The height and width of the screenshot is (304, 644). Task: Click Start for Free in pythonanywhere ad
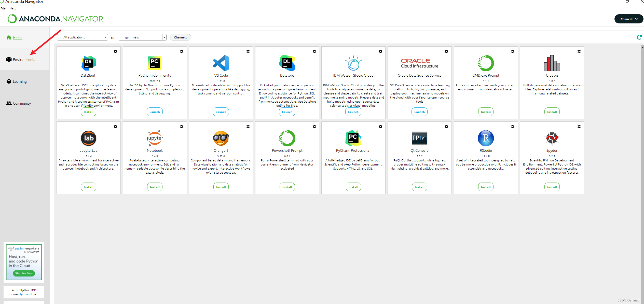tap(24, 273)
